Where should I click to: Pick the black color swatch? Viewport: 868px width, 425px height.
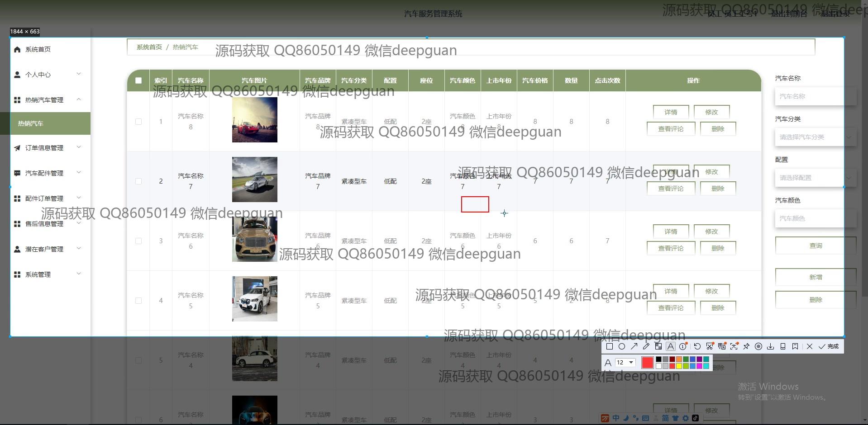click(658, 359)
